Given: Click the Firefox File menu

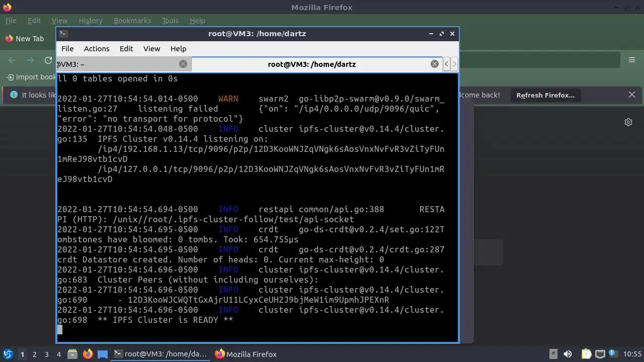Looking at the screenshot, I should tap(11, 21).
